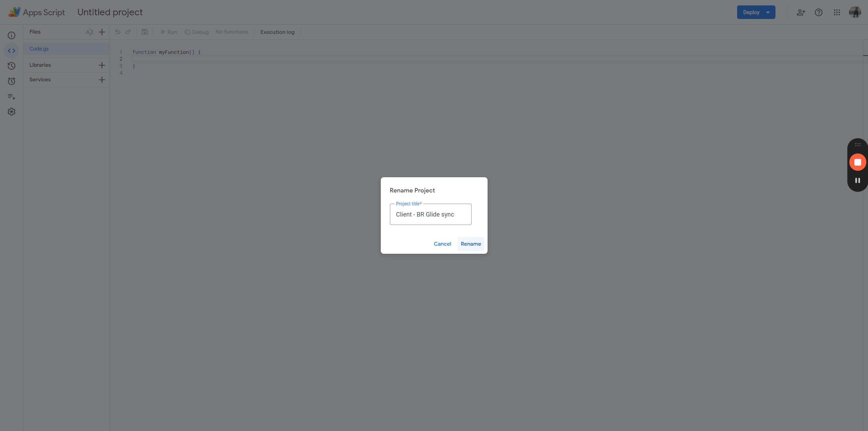Cancel the Rename Project dialog
This screenshot has height=431, width=868.
442,244
